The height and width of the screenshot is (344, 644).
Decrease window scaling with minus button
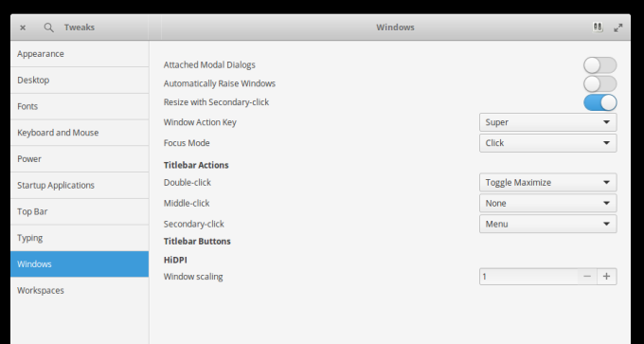coord(587,277)
